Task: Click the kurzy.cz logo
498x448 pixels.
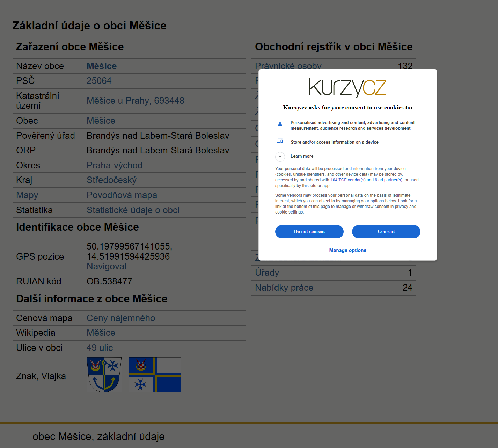Action: 347,87
